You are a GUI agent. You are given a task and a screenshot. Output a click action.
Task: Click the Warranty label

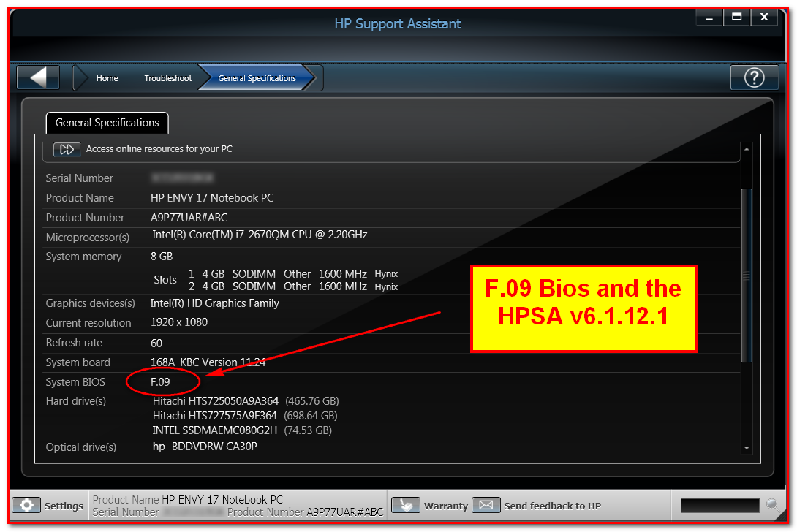pyautogui.click(x=447, y=505)
